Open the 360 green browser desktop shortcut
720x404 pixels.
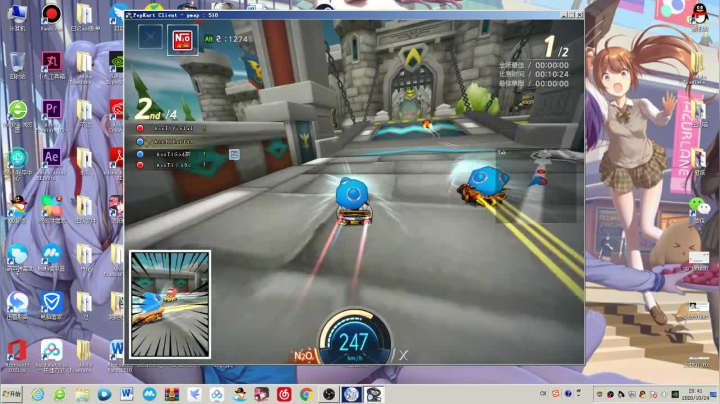click(x=17, y=115)
